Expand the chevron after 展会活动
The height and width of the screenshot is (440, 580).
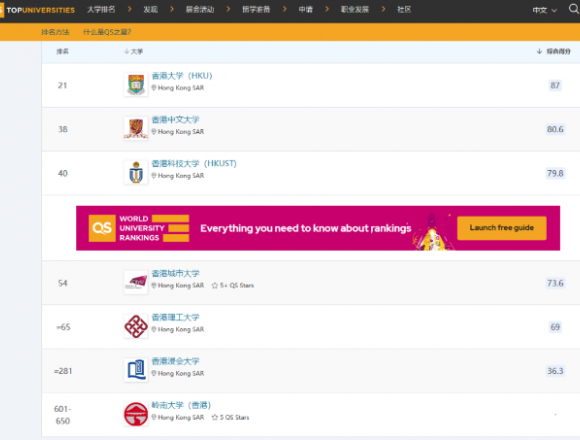(228, 9)
